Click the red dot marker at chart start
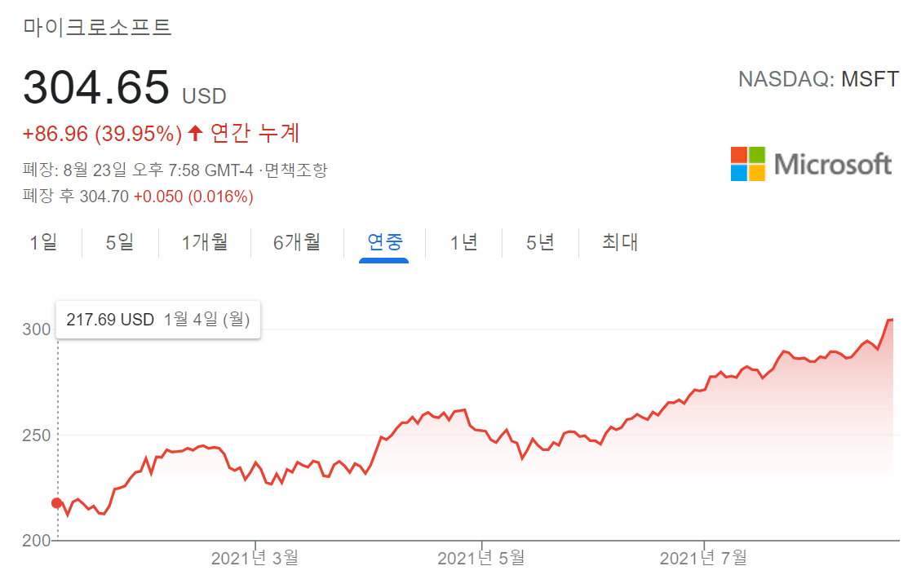 pos(56,503)
